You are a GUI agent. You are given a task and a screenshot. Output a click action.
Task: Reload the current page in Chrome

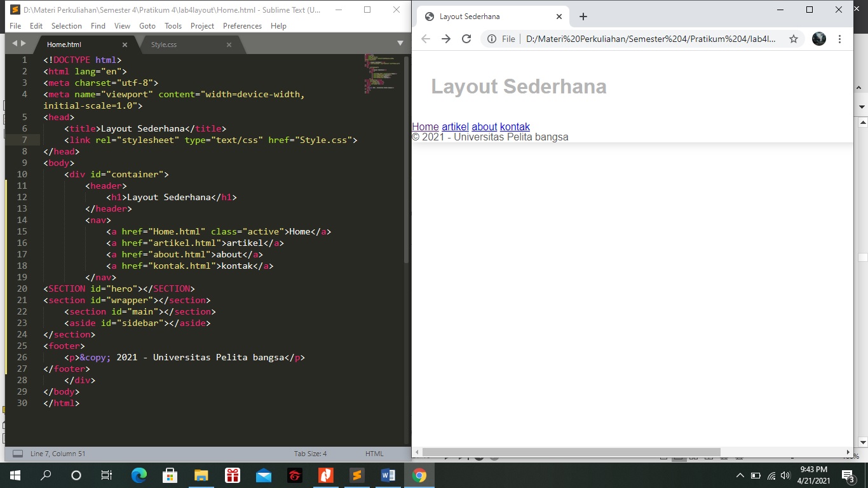coord(466,39)
